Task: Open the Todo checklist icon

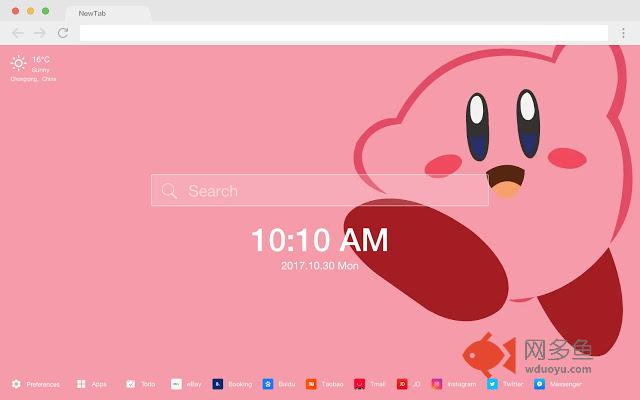Action: click(x=131, y=384)
